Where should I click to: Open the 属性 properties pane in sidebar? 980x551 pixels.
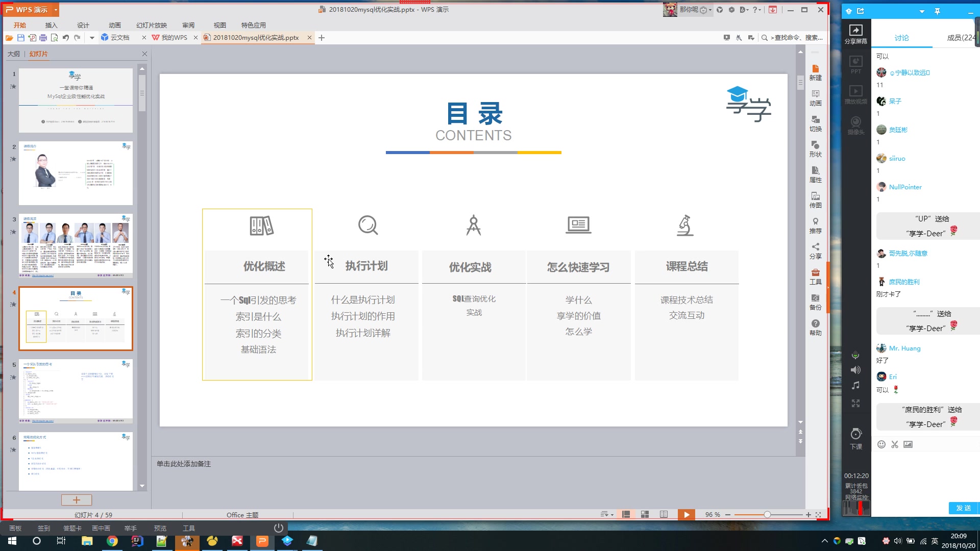pos(815,174)
